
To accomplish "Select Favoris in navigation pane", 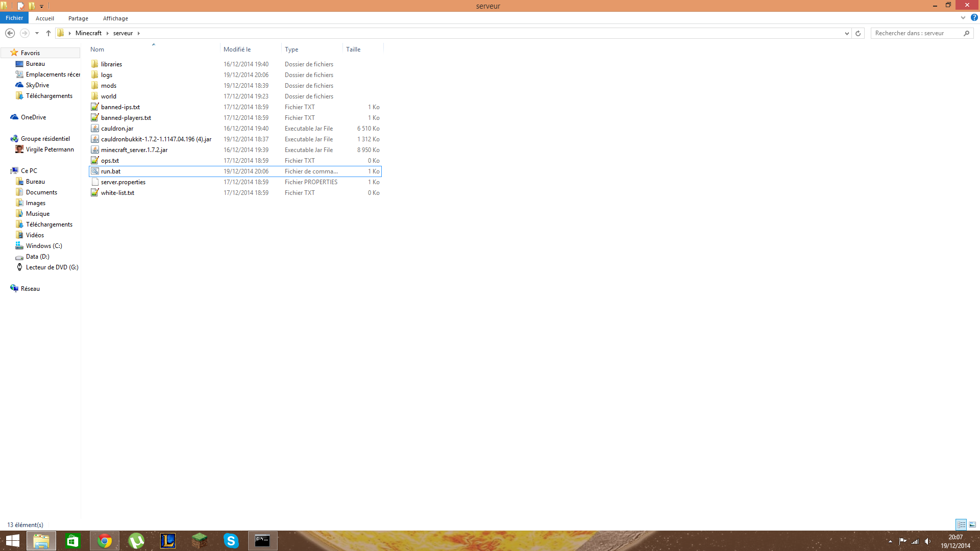I will (30, 53).
